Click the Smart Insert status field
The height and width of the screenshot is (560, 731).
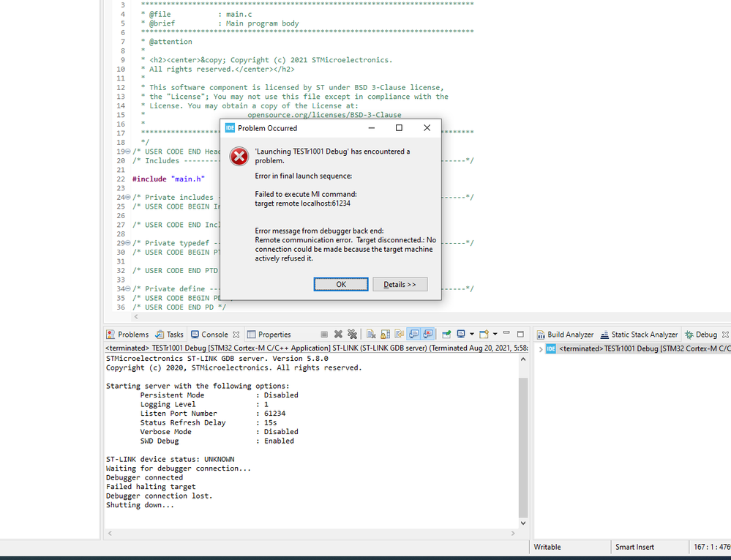[634, 547]
